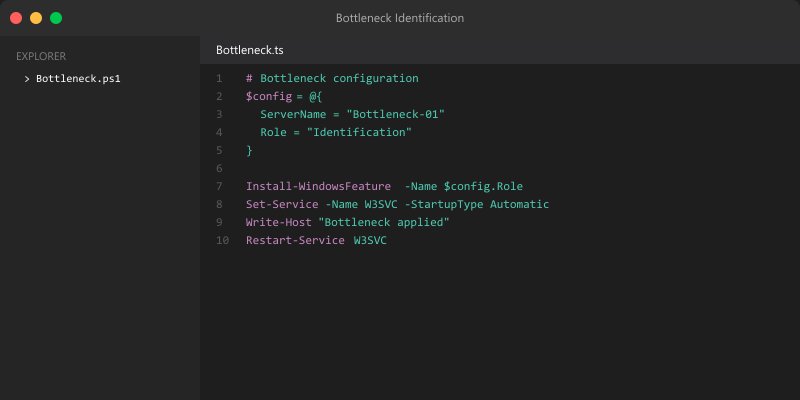
Task: Click the closing brace on line 5
Action: [249, 151]
